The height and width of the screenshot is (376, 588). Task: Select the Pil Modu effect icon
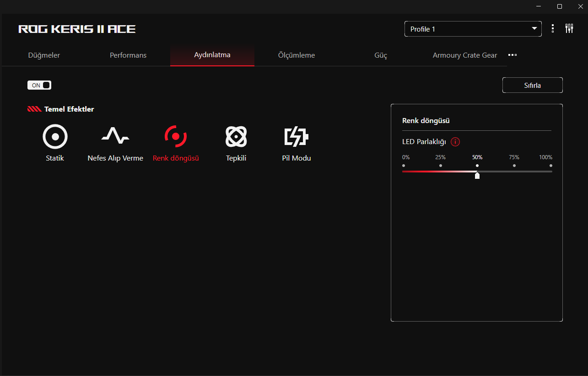296,136
